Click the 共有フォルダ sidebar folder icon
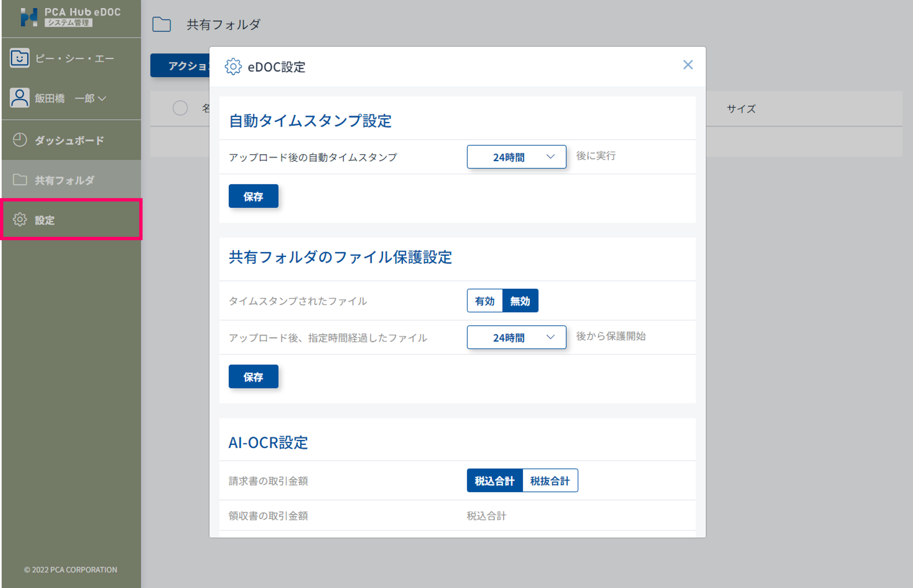This screenshot has width=913, height=588. click(19, 180)
